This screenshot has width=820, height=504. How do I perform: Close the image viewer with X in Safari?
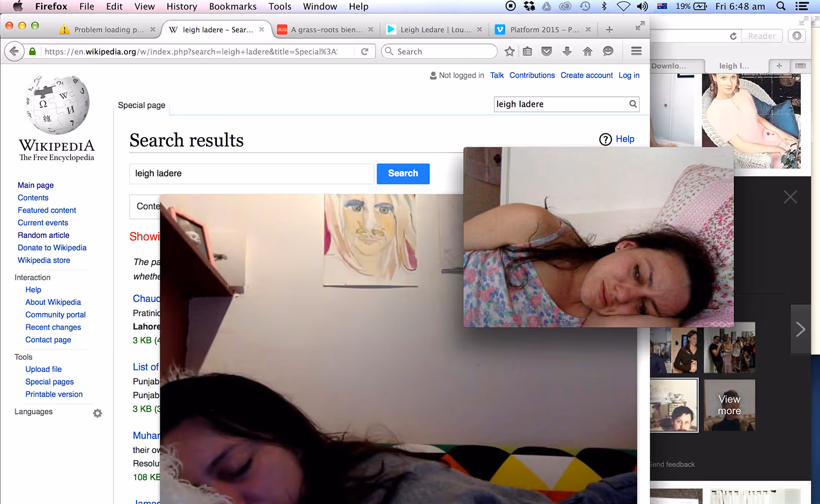point(790,197)
